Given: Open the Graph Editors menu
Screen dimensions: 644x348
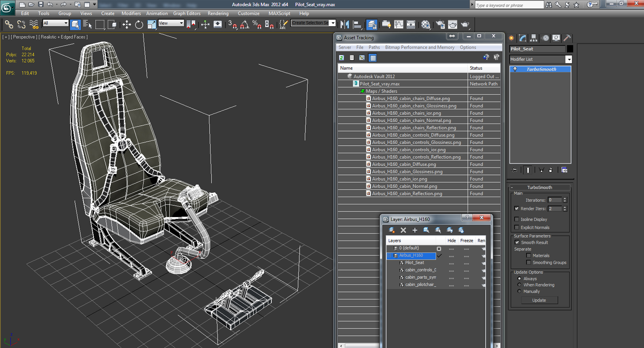Looking at the screenshot, I should (187, 13).
